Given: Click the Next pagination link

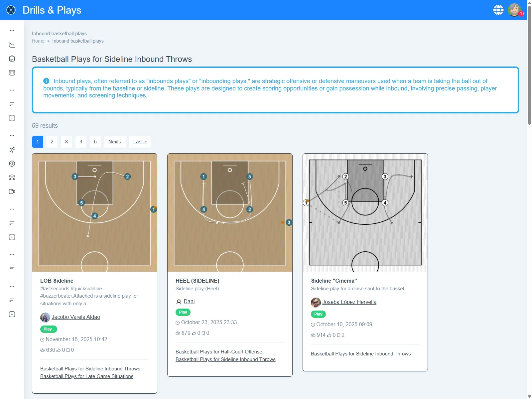Looking at the screenshot, I should point(115,142).
